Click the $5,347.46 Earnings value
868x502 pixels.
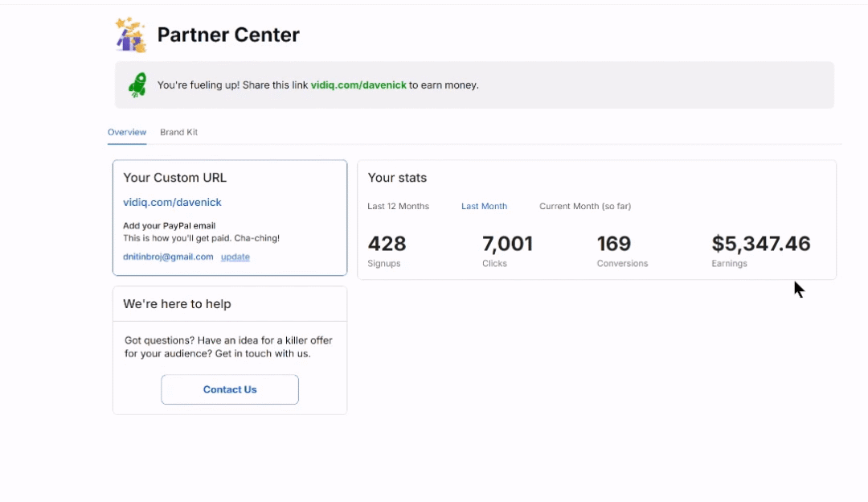click(x=761, y=244)
